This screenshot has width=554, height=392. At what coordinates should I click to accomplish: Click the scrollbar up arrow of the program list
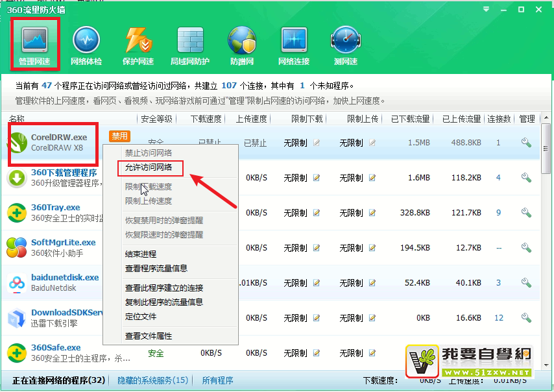click(546, 117)
